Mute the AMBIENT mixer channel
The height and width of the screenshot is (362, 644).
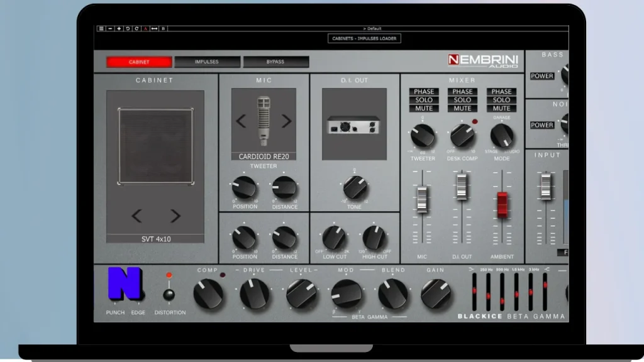click(501, 109)
